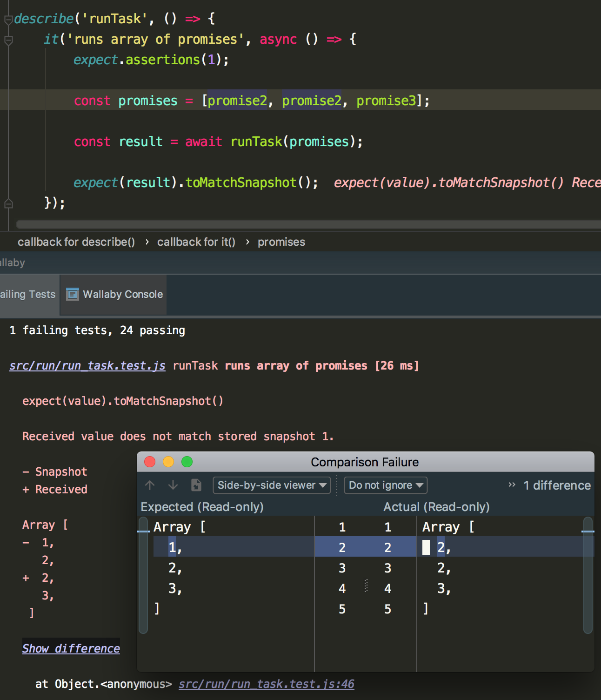The height and width of the screenshot is (700, 601).
Task: Open run_task.test.js:46 from the stack trace
Action: click(x=266, y=684)
